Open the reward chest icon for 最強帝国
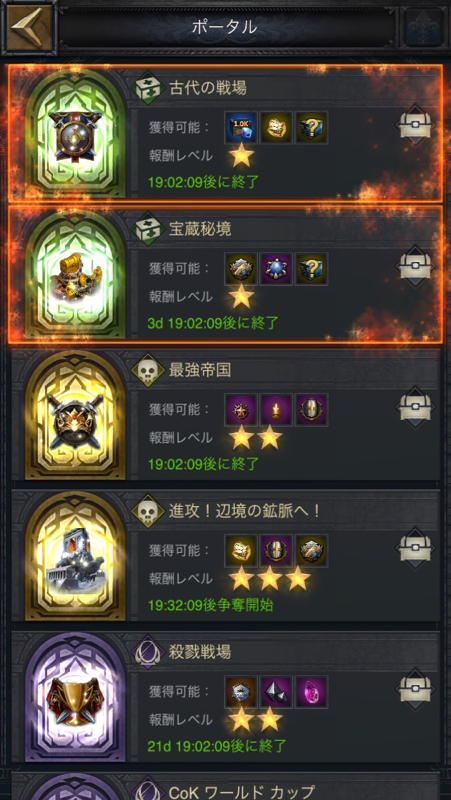Image resolution: width=451 pixels, height=800 pixels. [x=415, y=407]
